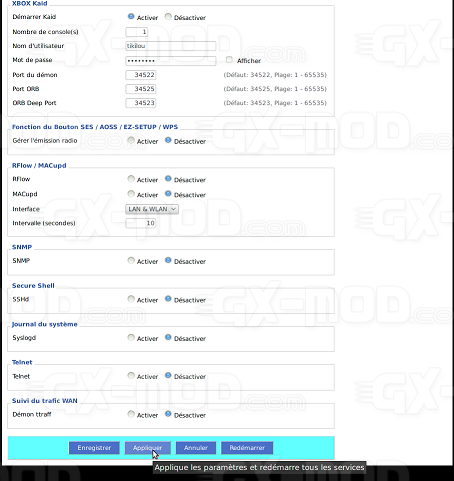The image size is (454, 481).
Task: Click the Intervalle (secondes) input
Action: (141, 223)
